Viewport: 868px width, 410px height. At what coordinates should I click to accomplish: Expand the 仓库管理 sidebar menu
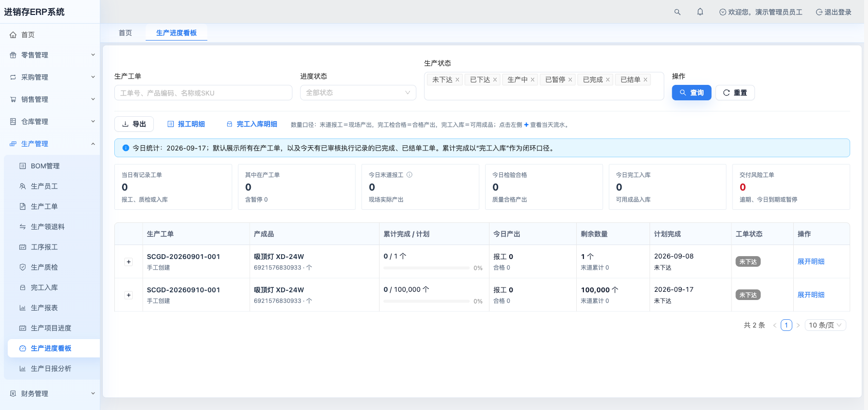click(50, 122)
